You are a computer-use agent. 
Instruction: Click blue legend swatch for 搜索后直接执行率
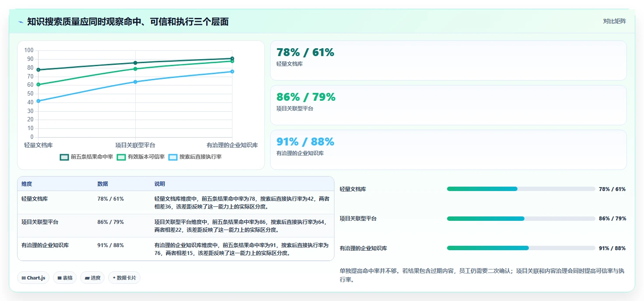pos(173,157)
